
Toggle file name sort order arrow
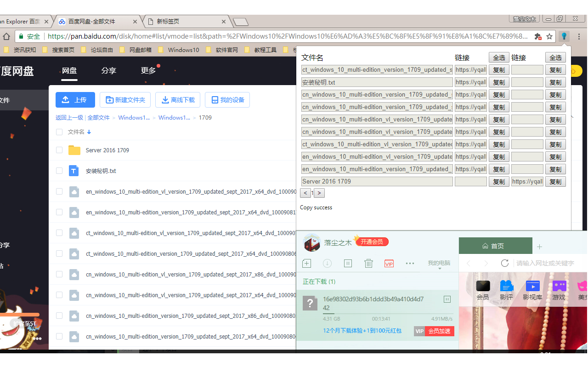pos(89,132)
